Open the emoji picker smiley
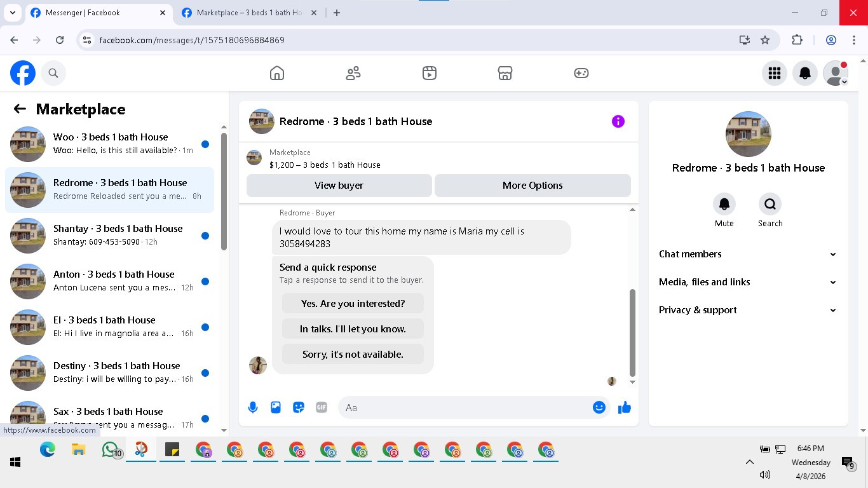868x488 pixels. coord(599,407)
